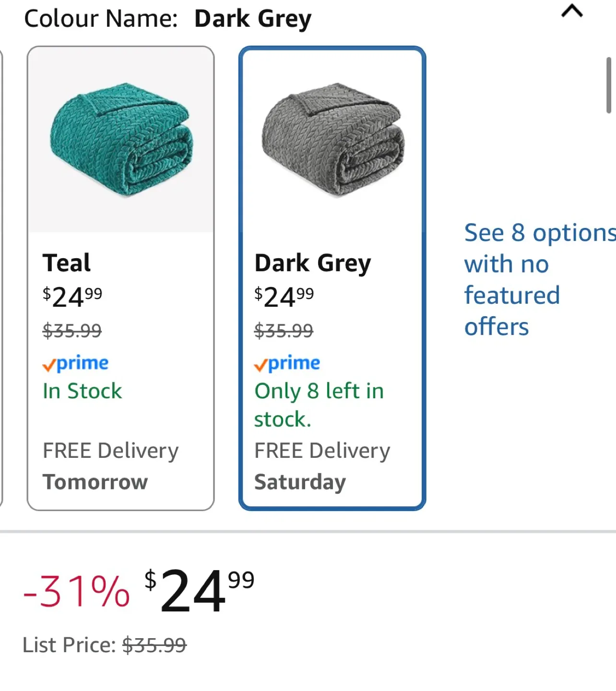Select the Teal blanket thumbnail image
The image size is (616, 691).
pyautogui.click(x=121, y=140)
